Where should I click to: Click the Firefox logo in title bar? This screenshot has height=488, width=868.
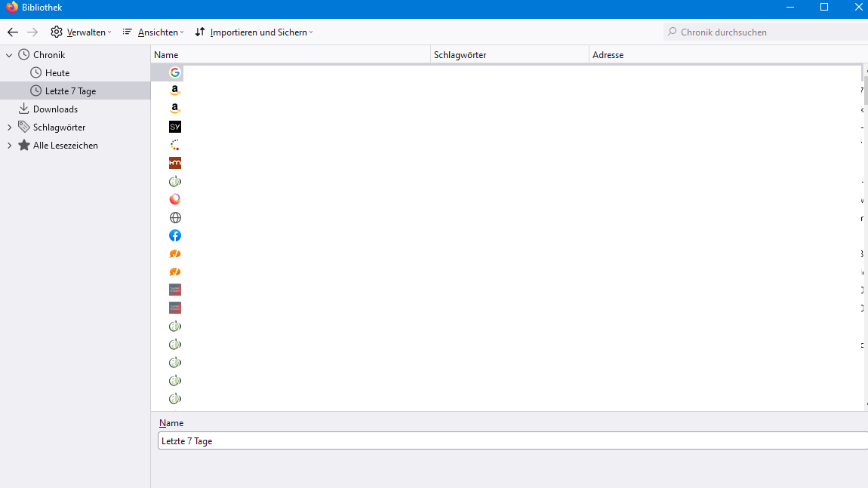[x=11, y=8]
